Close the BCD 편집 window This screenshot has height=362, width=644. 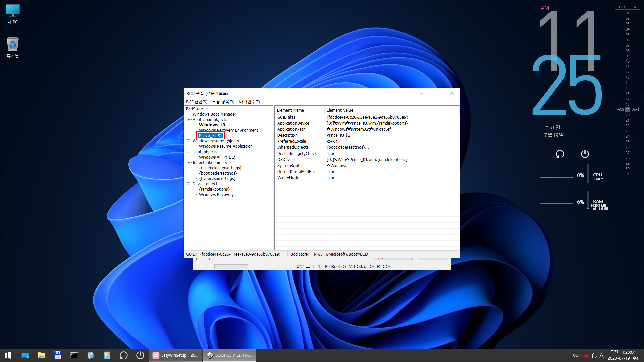tap(452, 93)
